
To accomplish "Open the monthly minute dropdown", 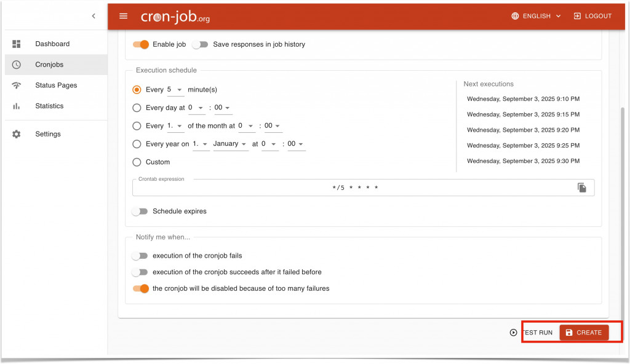I will [273, 126].
